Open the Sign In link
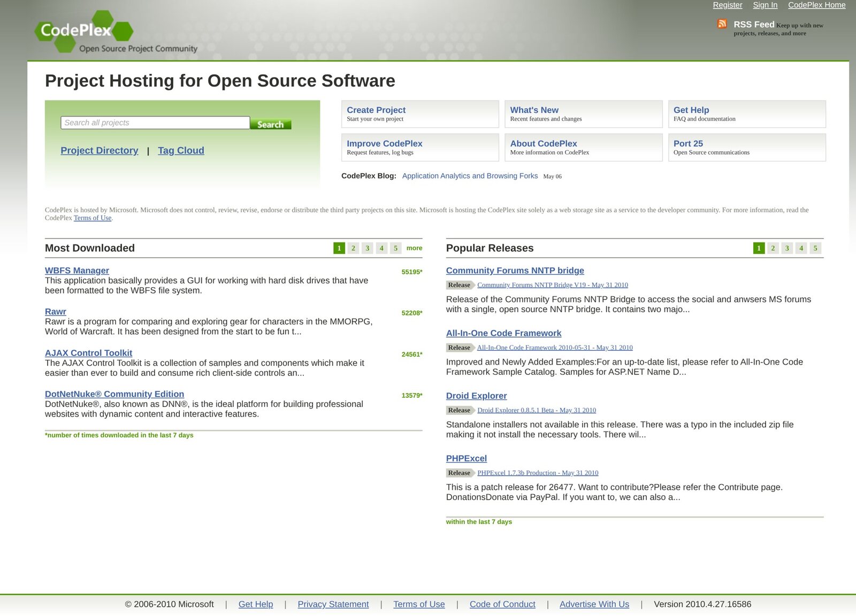 [x=765, y=5]
